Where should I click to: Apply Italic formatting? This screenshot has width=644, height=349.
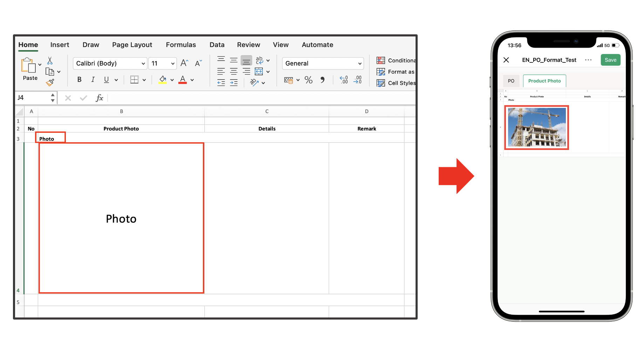point(93,80)
